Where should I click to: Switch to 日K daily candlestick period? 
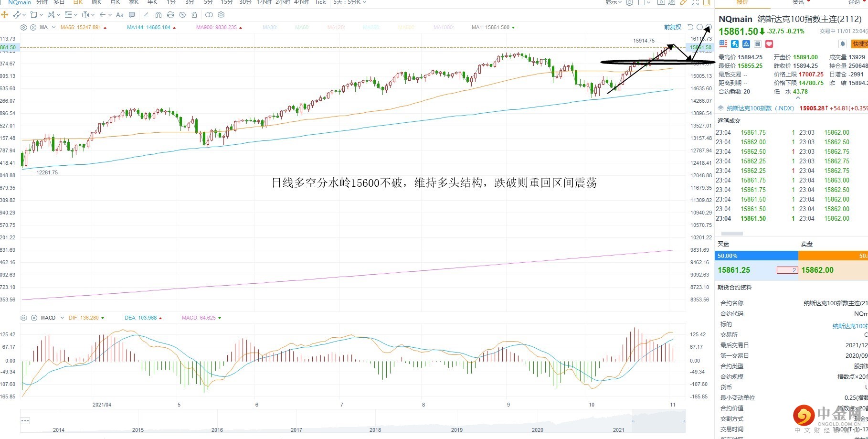tap(78, 2)
